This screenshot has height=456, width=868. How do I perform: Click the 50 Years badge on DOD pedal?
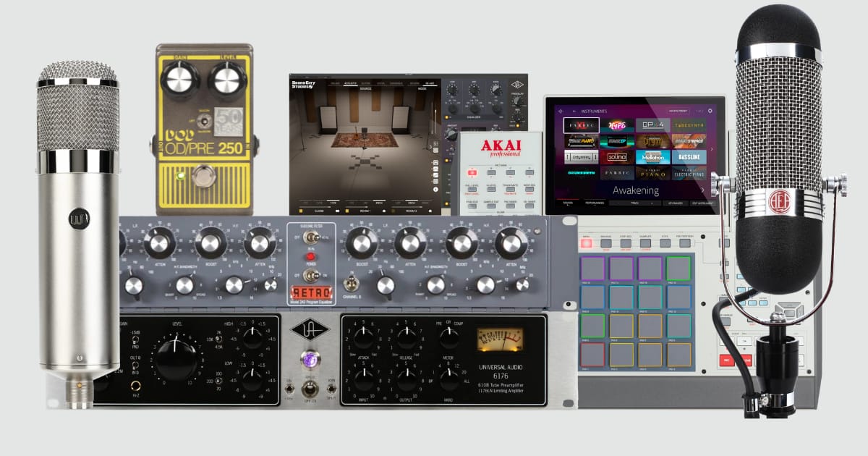click(229, 120)
